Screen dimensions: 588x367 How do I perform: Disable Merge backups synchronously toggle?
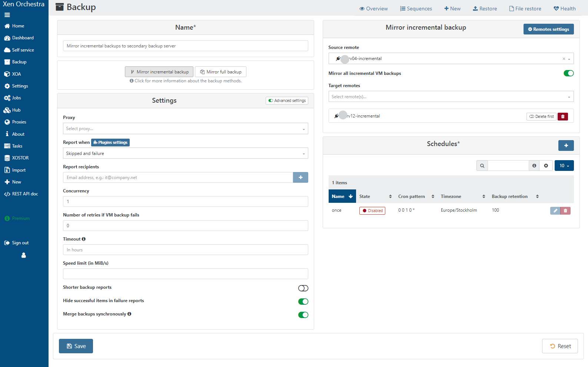pos(303,315)
